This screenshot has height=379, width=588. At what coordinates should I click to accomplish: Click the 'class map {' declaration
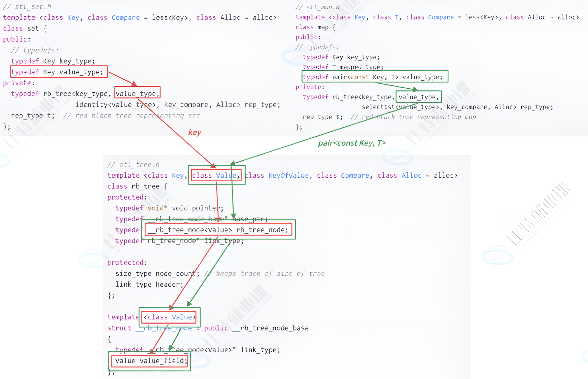pos(315,27)
